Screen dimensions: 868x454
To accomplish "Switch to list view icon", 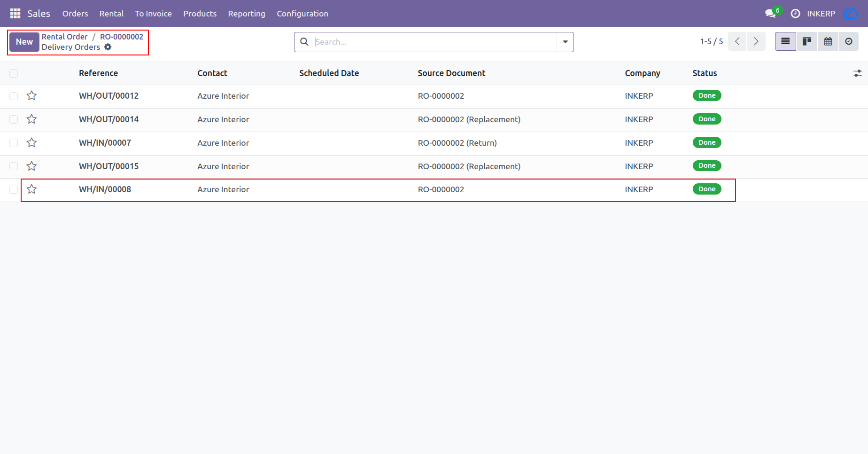I will (785, 41).
